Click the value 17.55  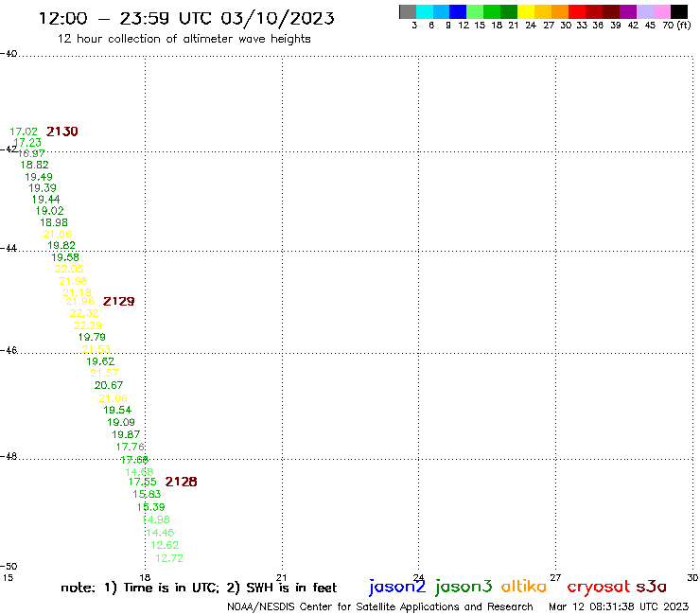coord(143,482)
